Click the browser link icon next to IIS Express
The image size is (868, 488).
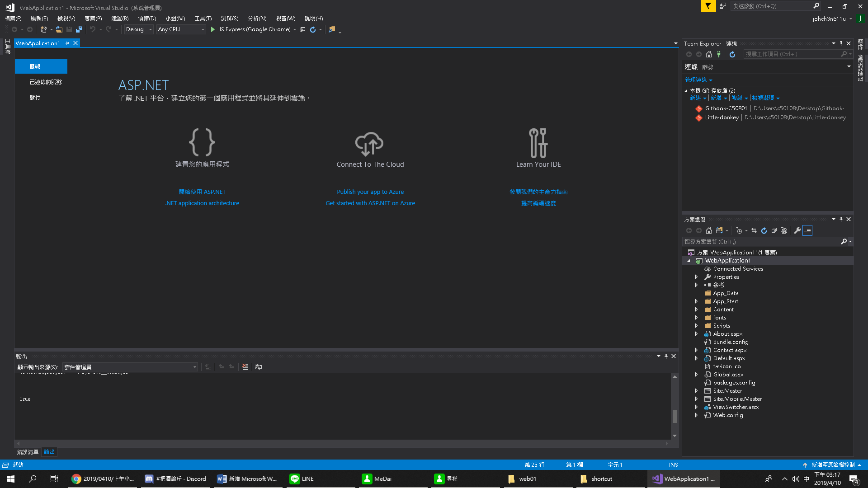(302, 29)
